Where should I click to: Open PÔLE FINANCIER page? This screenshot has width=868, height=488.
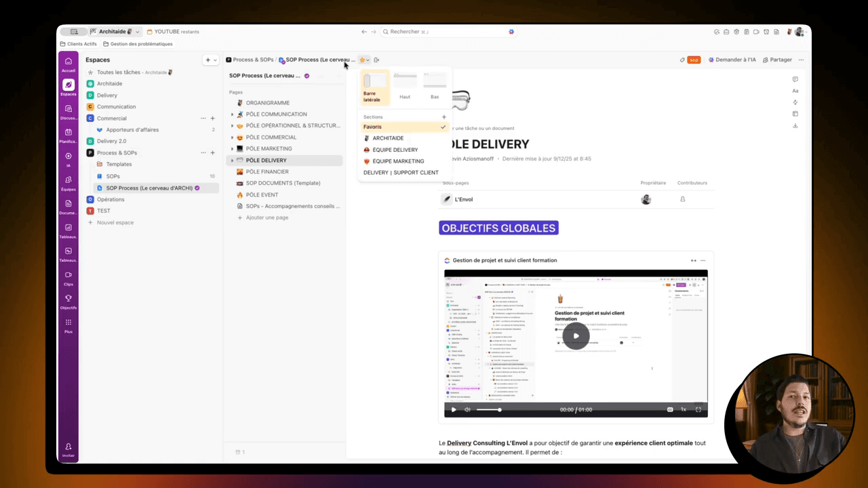pos(267,172)
